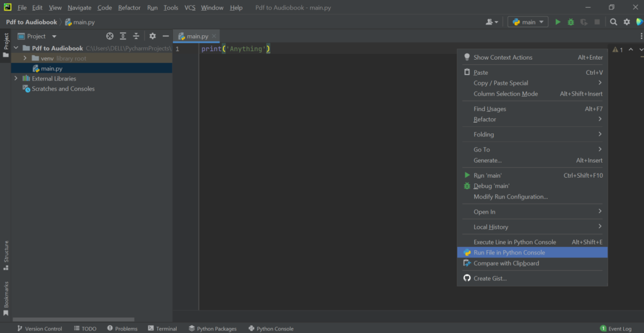
Task: Expand all items in Project panel
Action: pyautogui.click(x=123, y=36)
